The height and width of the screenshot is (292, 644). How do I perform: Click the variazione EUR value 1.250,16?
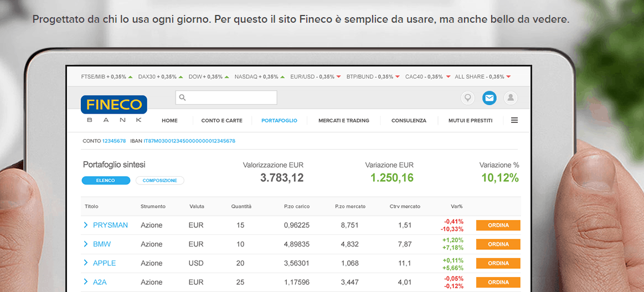pos(392,178)
